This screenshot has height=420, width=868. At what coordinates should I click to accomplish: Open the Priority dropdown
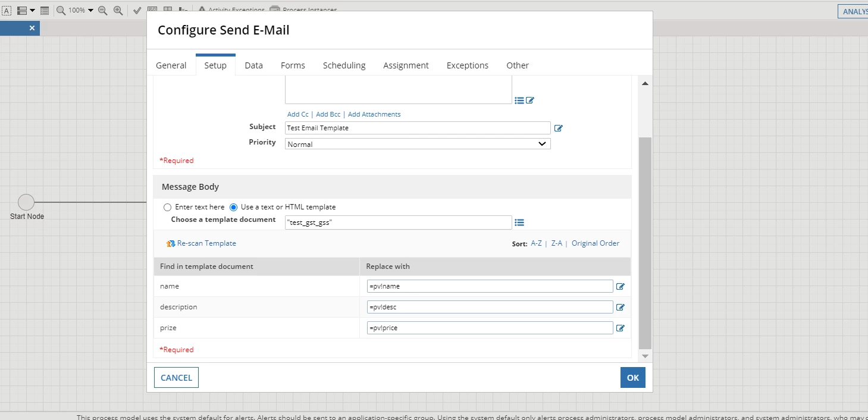[x=418, y=144]
